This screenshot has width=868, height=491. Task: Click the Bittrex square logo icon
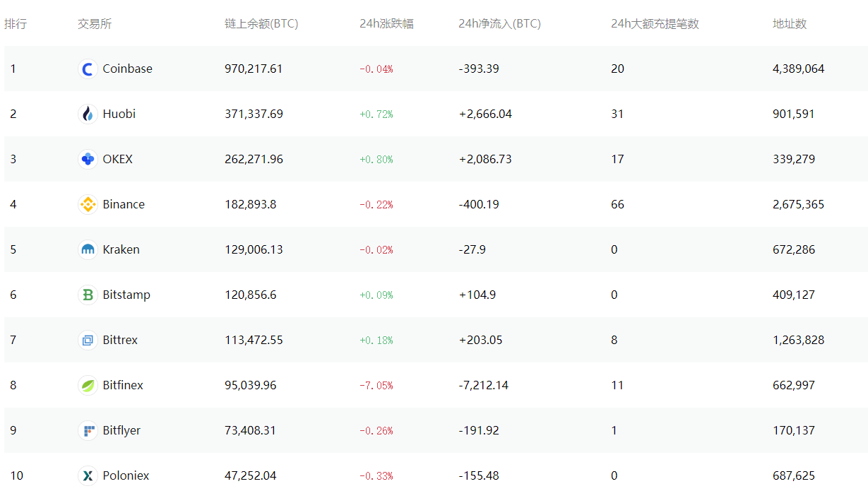[88, 341]
